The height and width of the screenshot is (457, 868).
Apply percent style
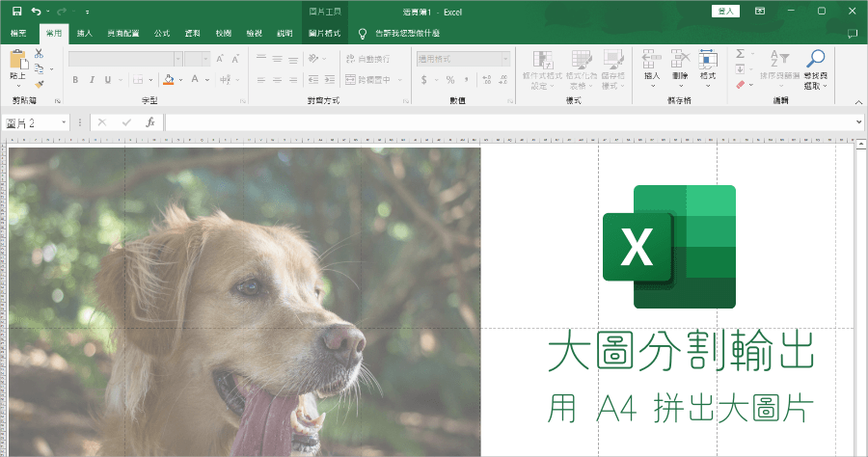(450, 80)
